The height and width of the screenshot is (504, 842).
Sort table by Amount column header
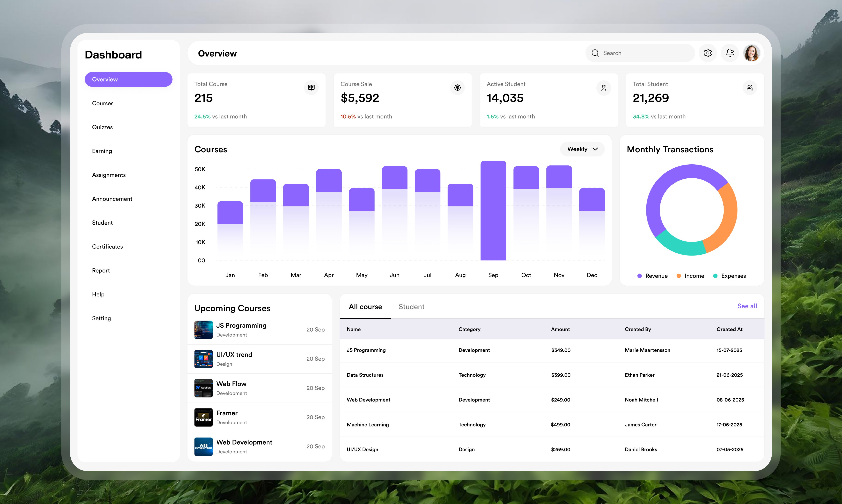click(x=560, y=329)
